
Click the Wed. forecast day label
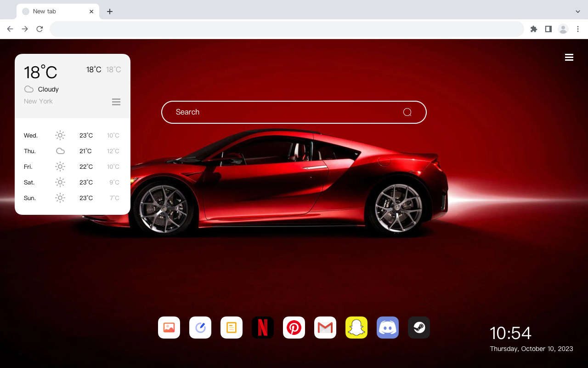(x=31, y=135)
